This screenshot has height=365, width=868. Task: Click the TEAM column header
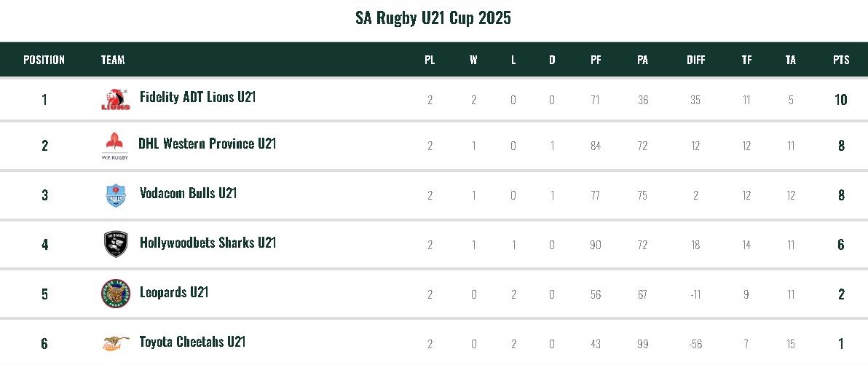[x=113, y=60]
